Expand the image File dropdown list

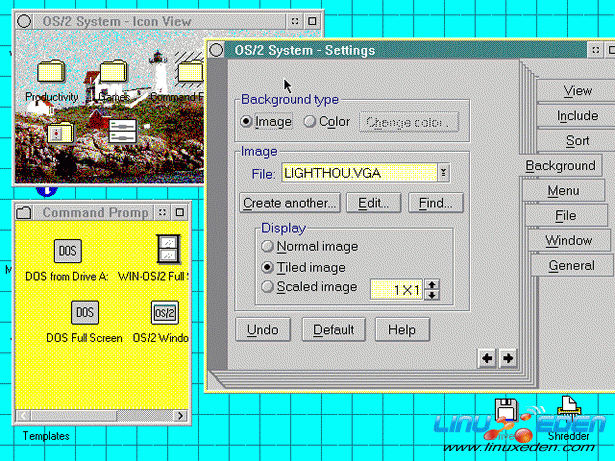click(x=443, y=173)
